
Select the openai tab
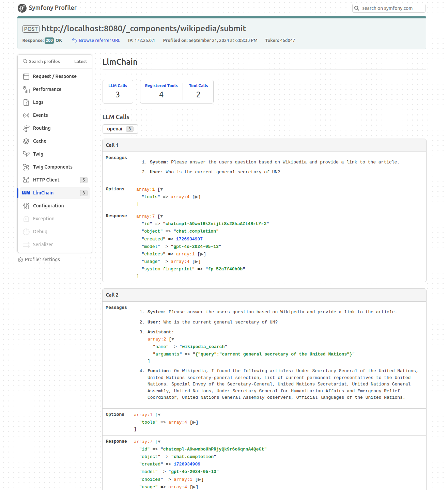point(120,129)
